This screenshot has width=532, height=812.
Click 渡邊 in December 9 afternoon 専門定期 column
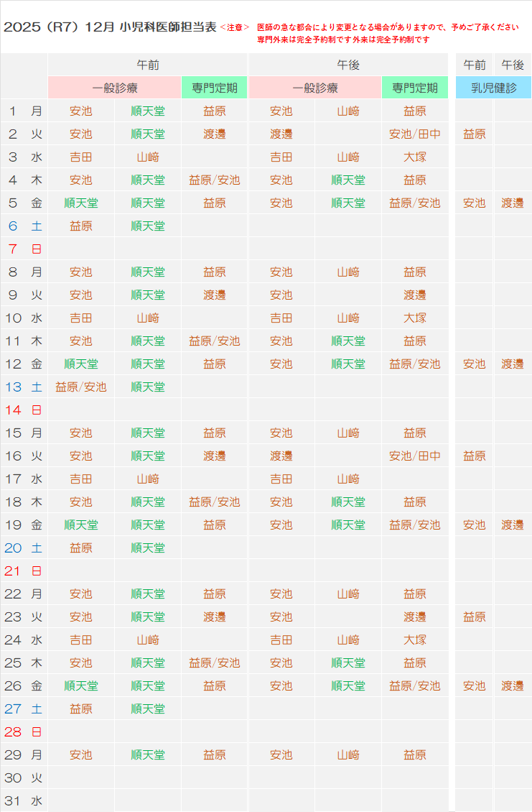coord(415,295)
